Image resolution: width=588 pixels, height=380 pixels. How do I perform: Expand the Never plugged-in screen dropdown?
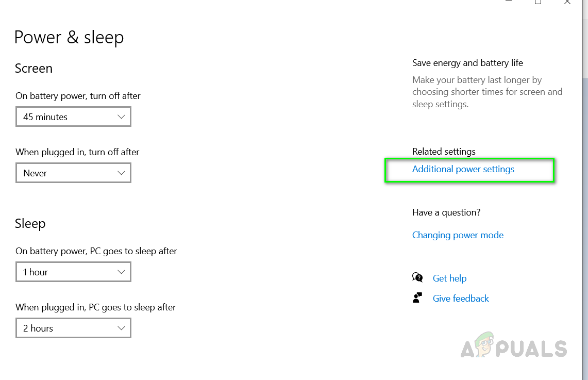click(x=73, y=173)
